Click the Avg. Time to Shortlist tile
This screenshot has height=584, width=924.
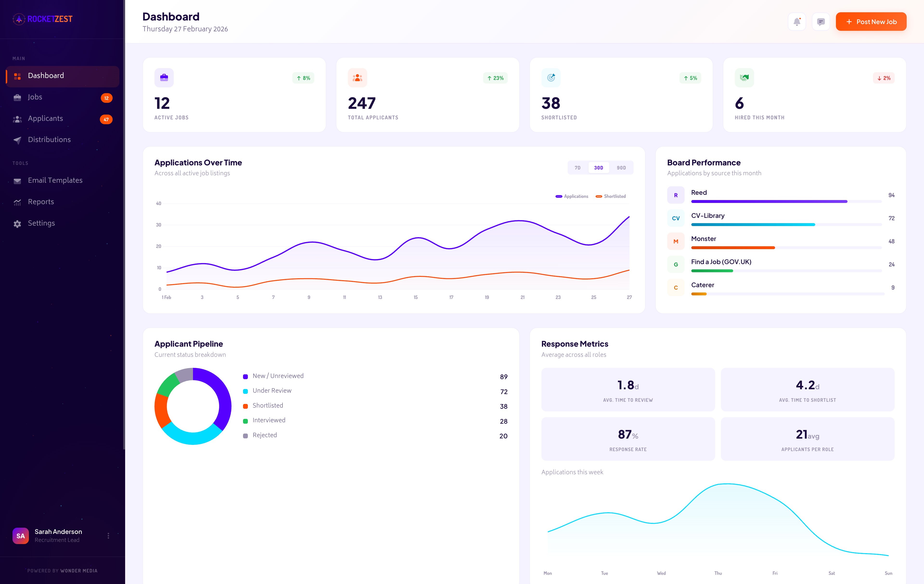pos(807,389)
